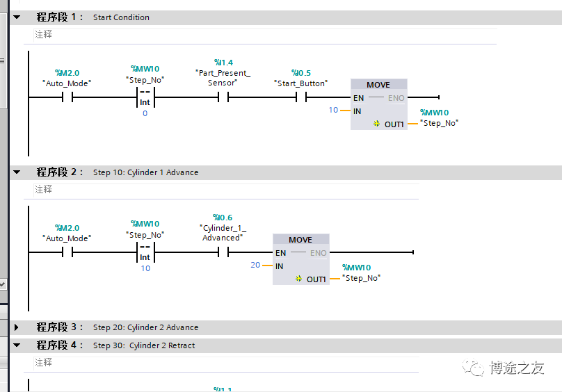The height and width of the screenshot is (392, 562).
Task: Click the Cylinder_1_Advanced contact symbol
Action: coord(223,252)
